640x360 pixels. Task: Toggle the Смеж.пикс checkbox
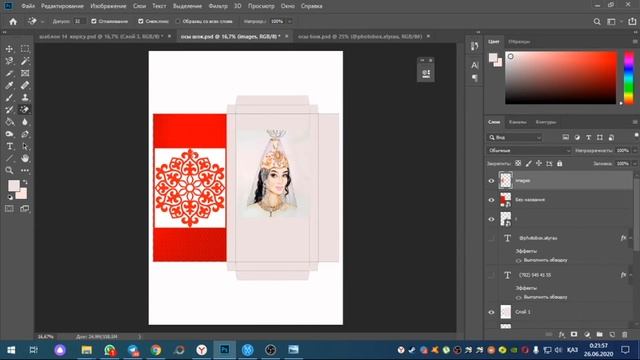point(141,21)
